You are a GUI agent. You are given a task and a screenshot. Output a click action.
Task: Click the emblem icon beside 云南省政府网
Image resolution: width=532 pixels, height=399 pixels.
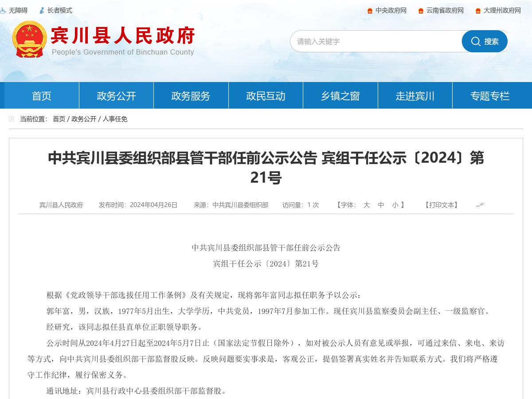[421, 11]
